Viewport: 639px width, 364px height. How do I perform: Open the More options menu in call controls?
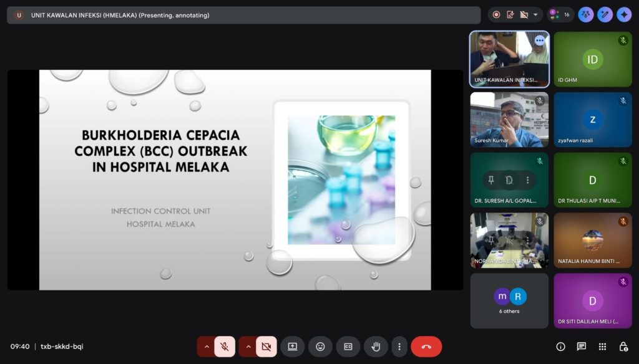[x=399, y=347]
